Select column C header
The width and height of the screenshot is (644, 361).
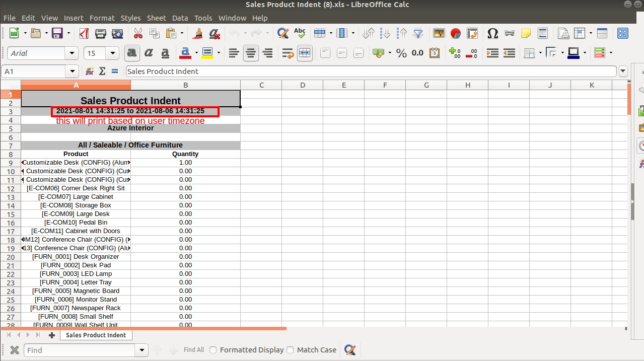pyautogui.click(x=261, y=85)
